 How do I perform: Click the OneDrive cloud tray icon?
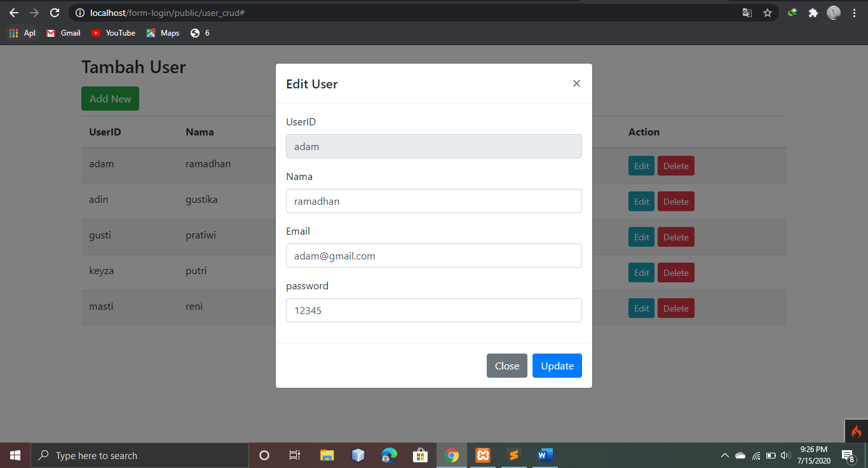(740, 455)
